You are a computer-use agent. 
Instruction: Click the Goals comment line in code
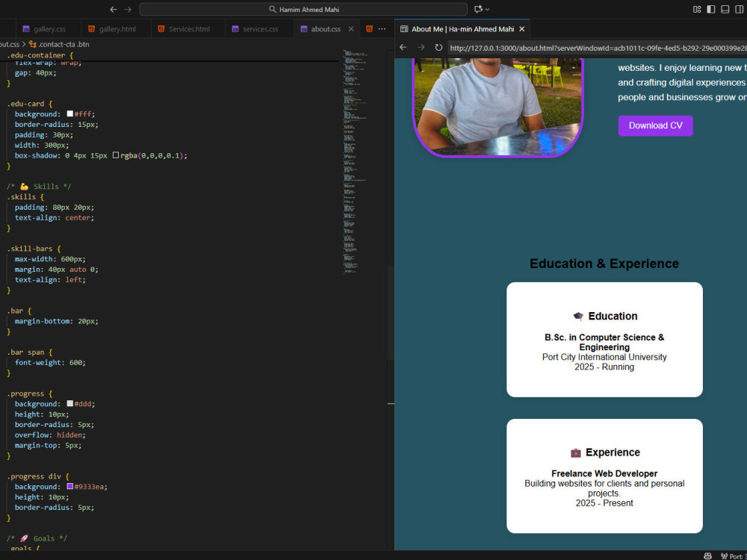(x=37, y=538)
